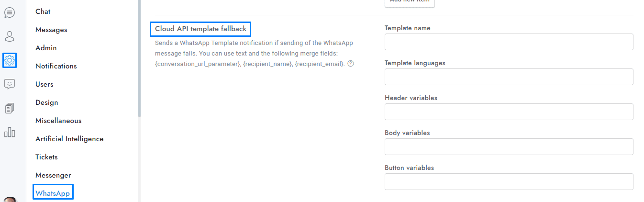The image size is (644, 202).
Task: Click the settings gear icon
Action: (x=10, y=60)
